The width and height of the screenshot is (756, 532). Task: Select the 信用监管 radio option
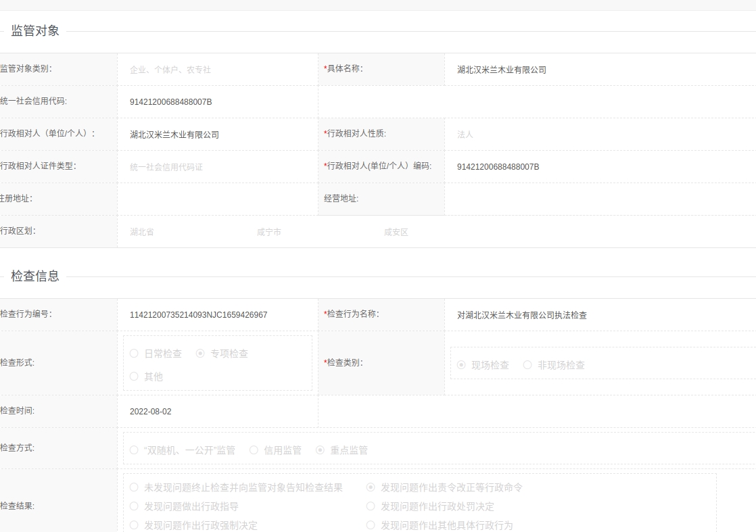coord(254,450)
